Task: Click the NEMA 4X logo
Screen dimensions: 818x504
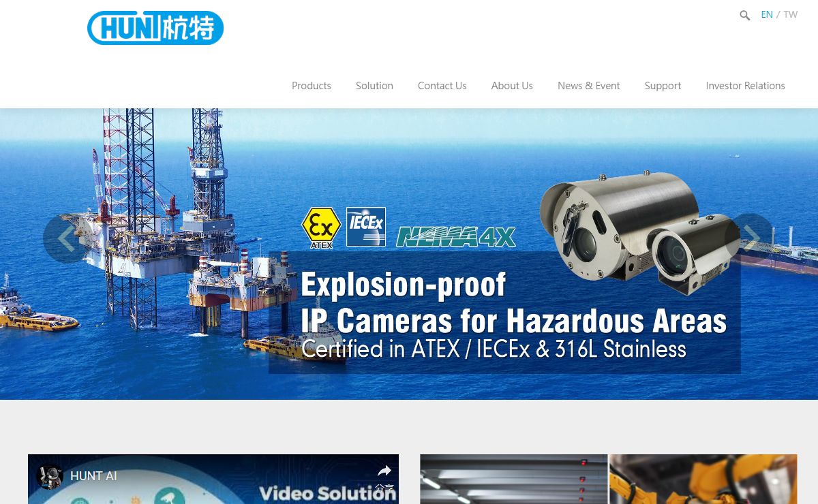Action: point(456,236)
